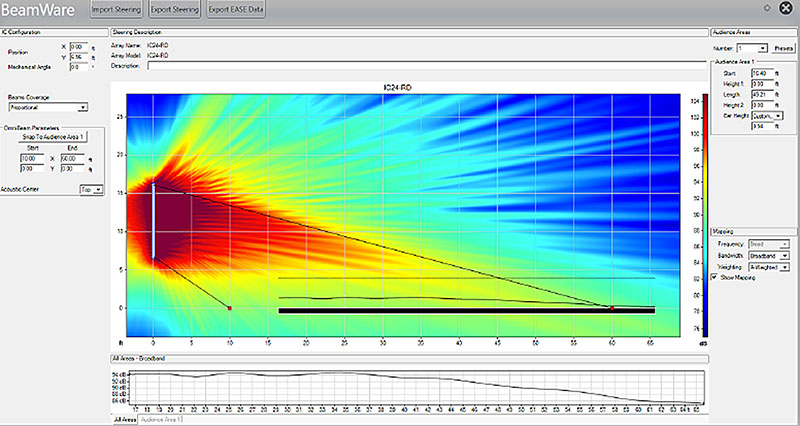Screen dimensions: 800x426
Task: Click Export EASE Data button
Action: pos(236,9)
